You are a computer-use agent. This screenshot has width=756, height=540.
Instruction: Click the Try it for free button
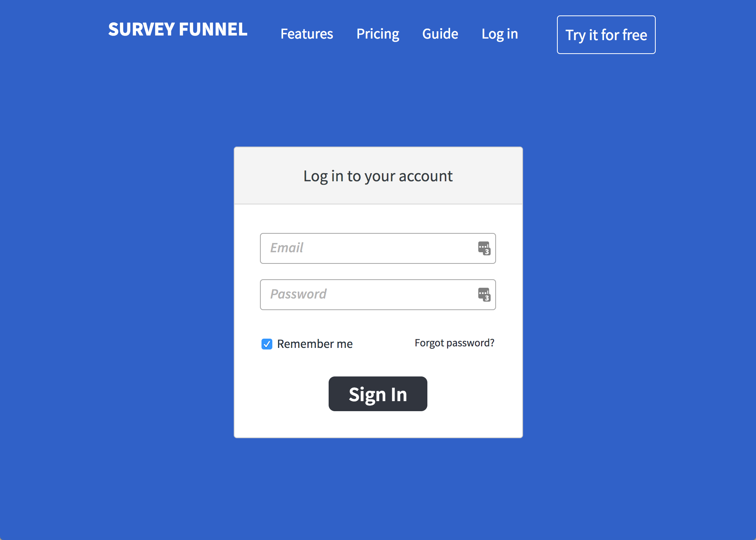click(606, 34)
